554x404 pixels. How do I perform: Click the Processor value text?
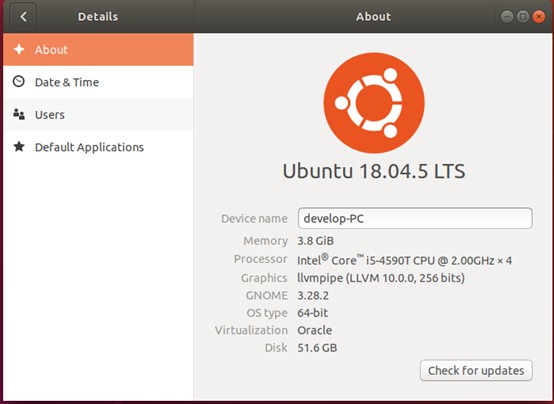(405, 260)
